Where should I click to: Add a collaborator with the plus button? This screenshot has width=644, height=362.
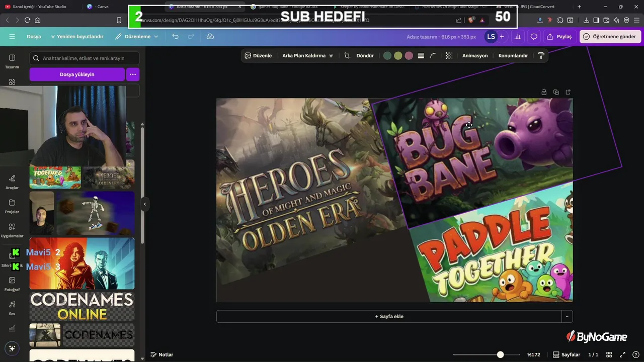pos(502,37)
